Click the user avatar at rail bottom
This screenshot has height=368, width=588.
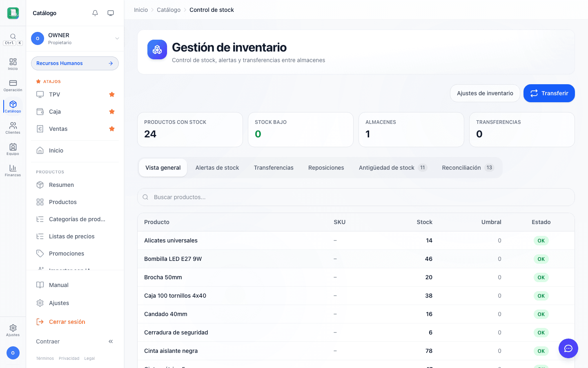(13, 353)
